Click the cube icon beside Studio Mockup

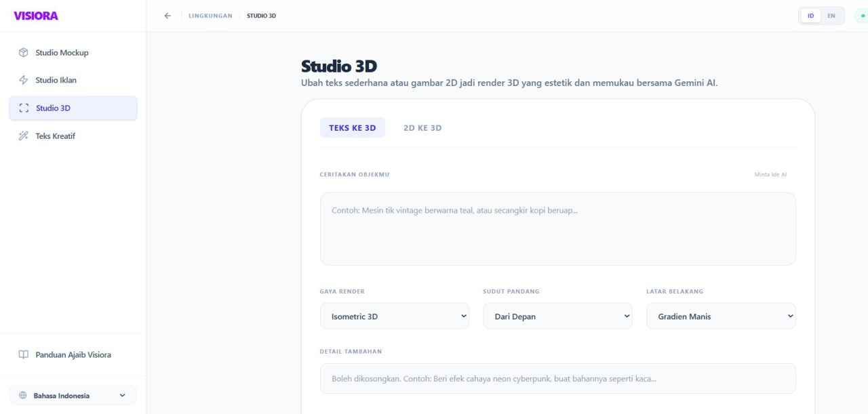click(x=24, y=52)
